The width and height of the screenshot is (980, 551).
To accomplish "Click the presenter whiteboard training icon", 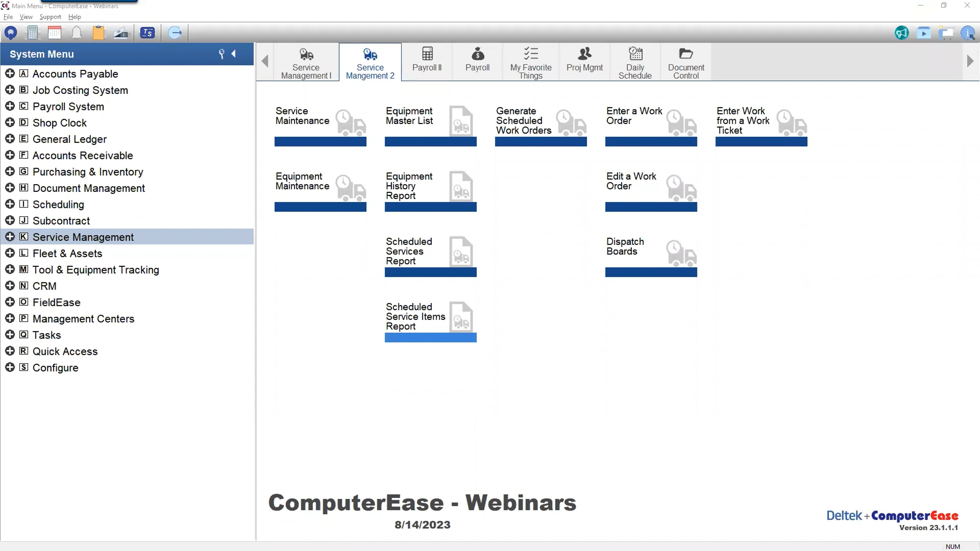I will [946, 33].
